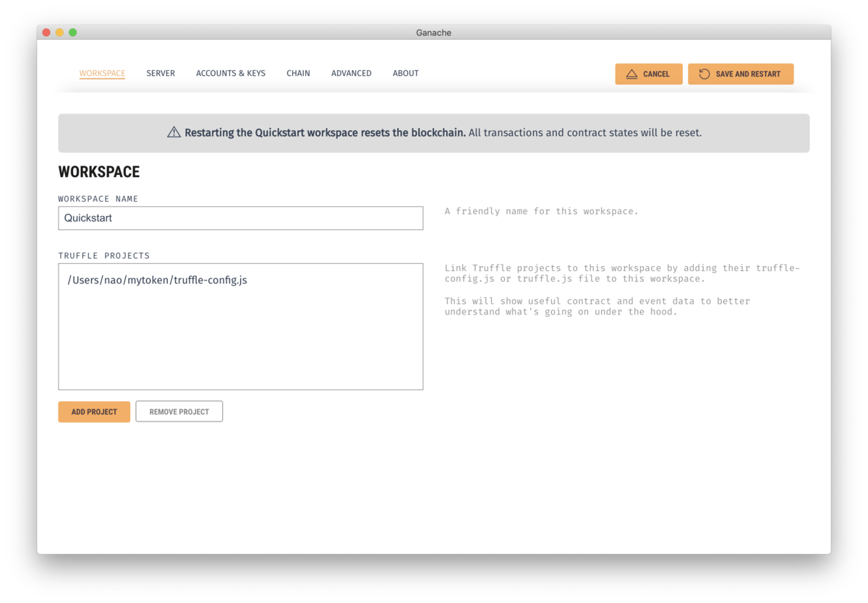Click Save and Restart label
Screen dimensions: 868x603
[x=748, y=74]
